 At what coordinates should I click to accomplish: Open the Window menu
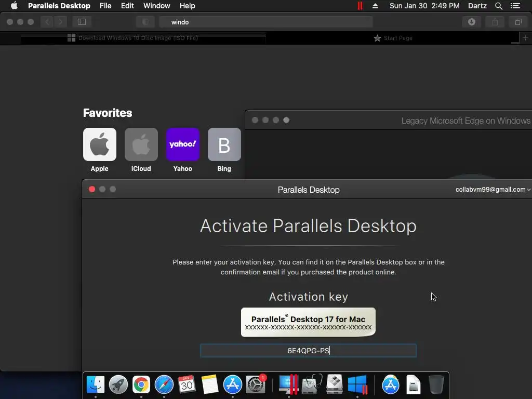point(157,6)
